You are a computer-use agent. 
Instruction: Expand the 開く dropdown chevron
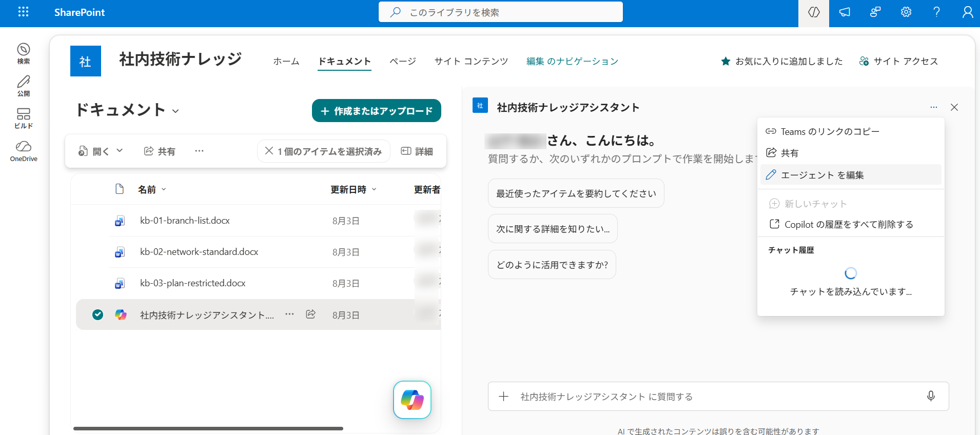pyautogui.click(x=120, y=151)
